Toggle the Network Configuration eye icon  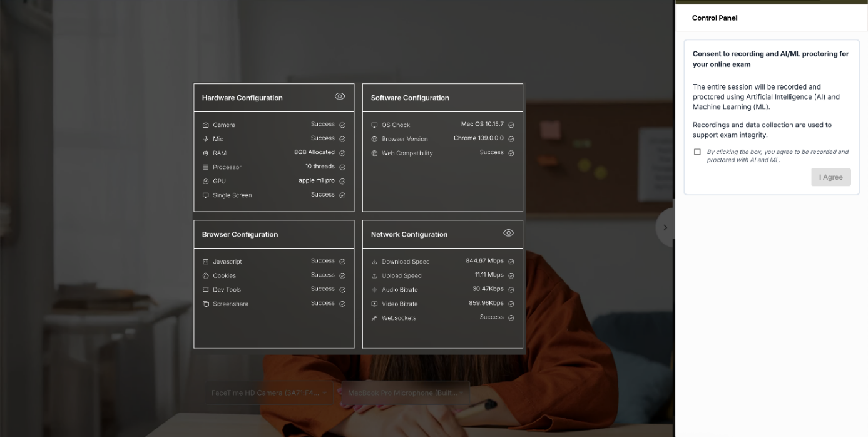(x=509, y=233)
